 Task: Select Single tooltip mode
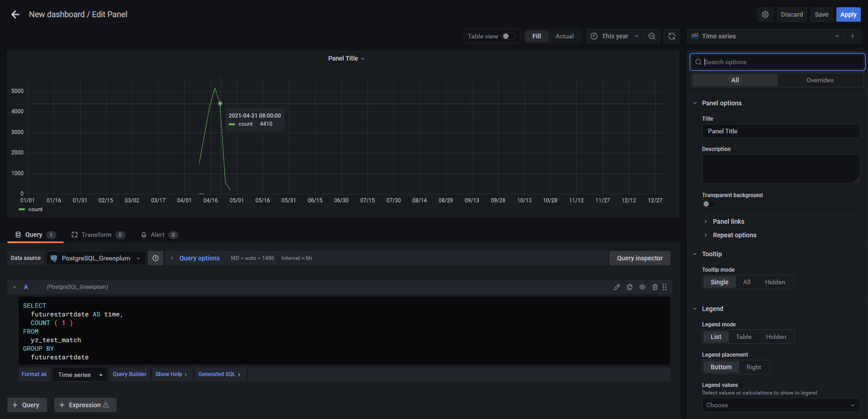[719, 282]
